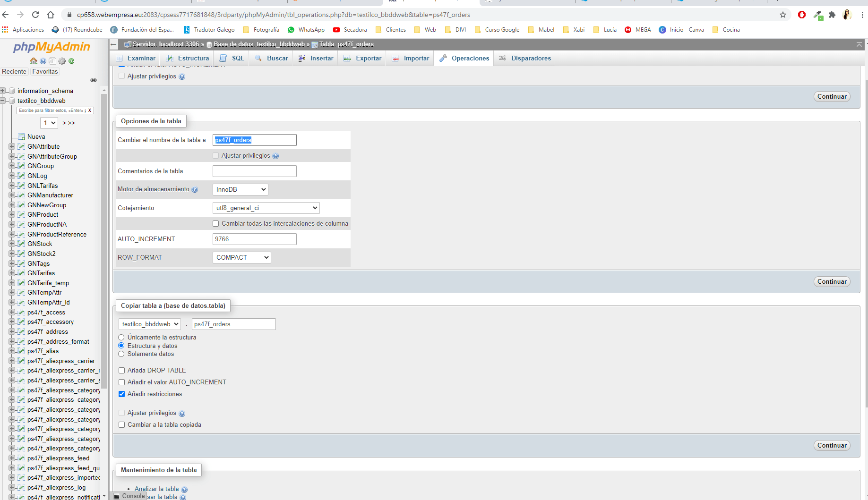Image resolution: width=868 pixels, height=500 pixels.
Task: Open the target database textilco_bbddweb dropdown
Action: click(x=150, y=324)
